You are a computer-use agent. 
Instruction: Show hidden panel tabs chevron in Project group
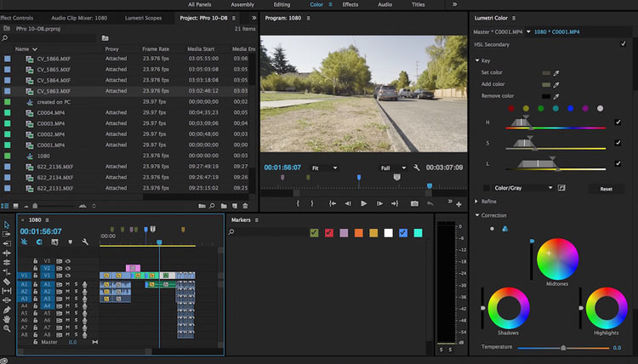pyautogui.click(x=253, y=18)
